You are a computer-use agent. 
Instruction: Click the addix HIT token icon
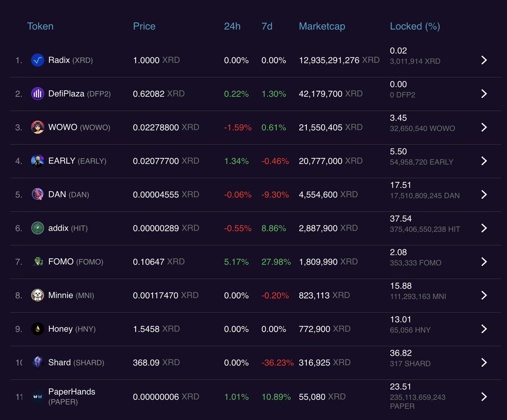point(38,228)
